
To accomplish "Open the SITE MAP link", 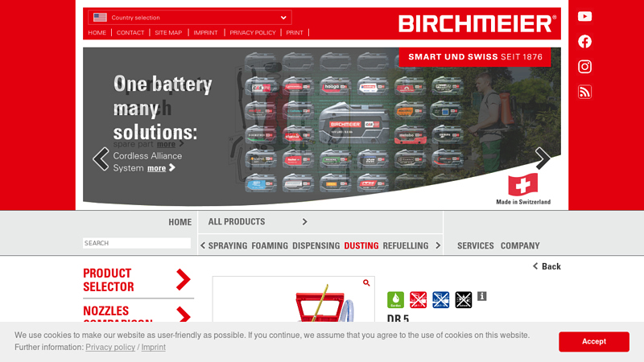I will point(168,32).
